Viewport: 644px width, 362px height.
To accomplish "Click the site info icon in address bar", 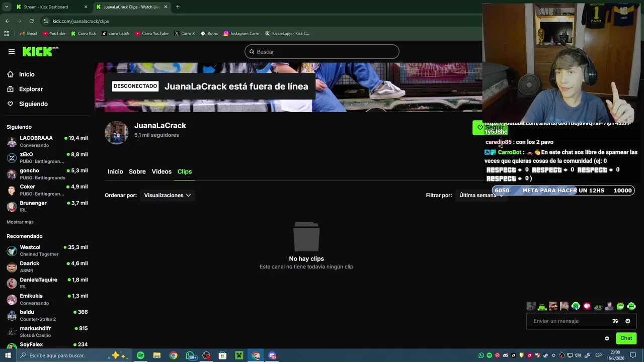I will [46, 21].
